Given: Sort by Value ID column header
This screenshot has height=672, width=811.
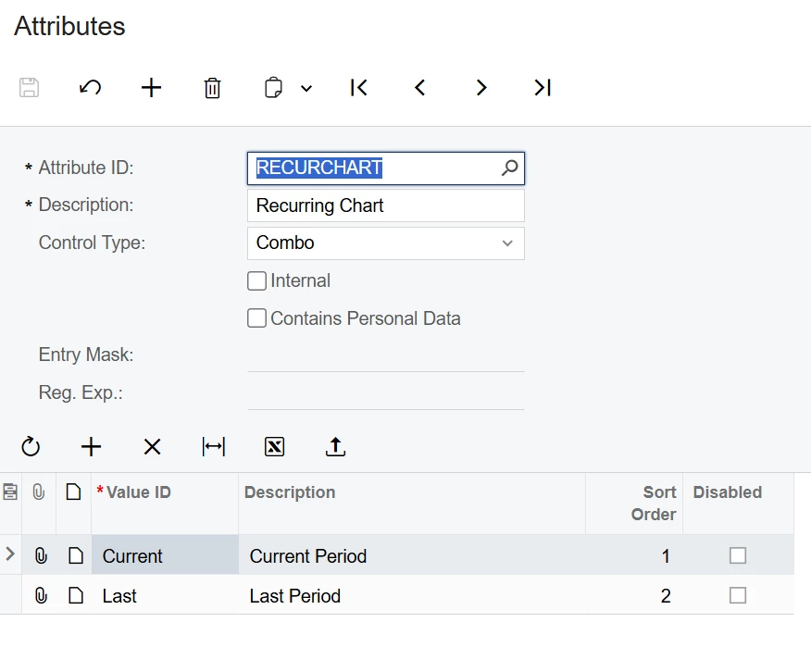Looking at the screenshot, I should point(139,492).
